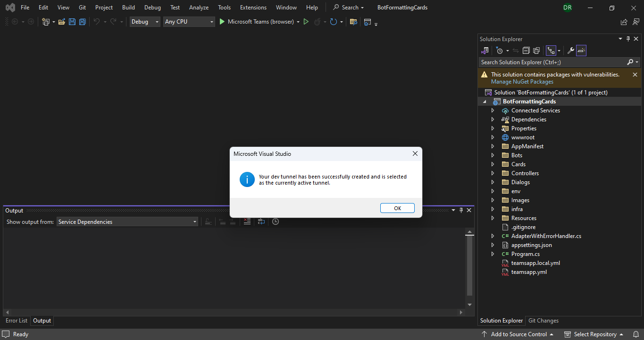This screenshot has height=340, width=644.
Task: Click the green Start debugging play icon
Action: coord(222,22)
